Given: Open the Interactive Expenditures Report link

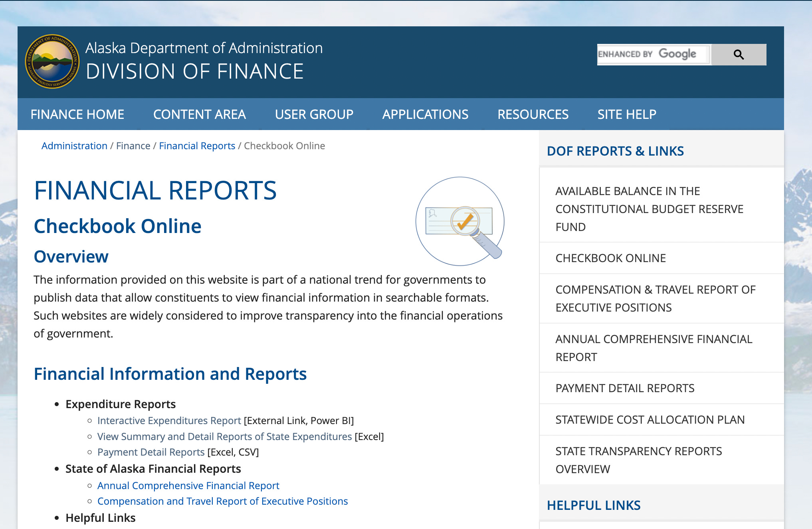Looking at the screenshot, I should 169,420.
